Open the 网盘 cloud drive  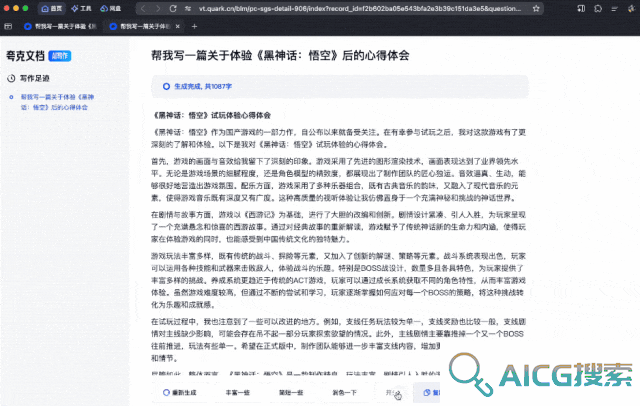click(x=111, y=8)
